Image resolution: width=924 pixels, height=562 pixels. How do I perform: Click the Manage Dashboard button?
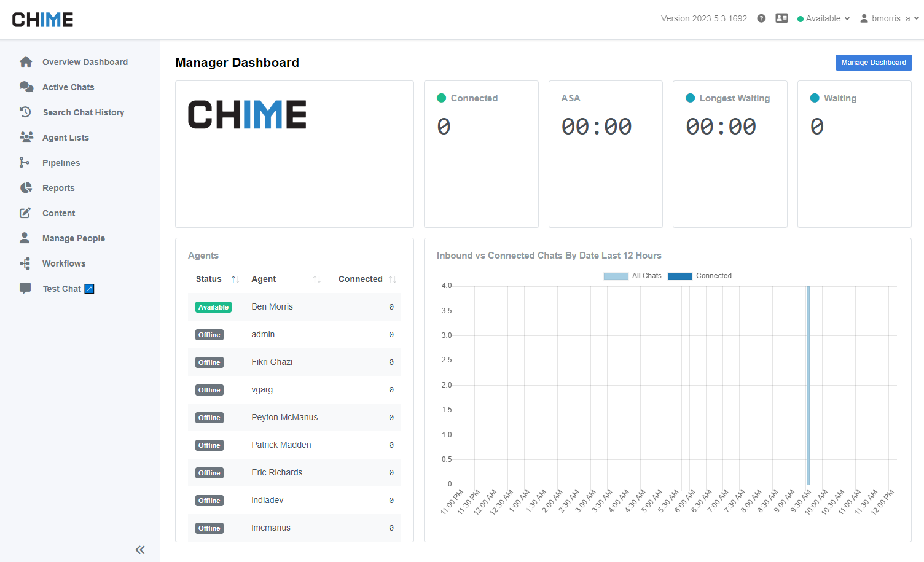click(873, 63)
